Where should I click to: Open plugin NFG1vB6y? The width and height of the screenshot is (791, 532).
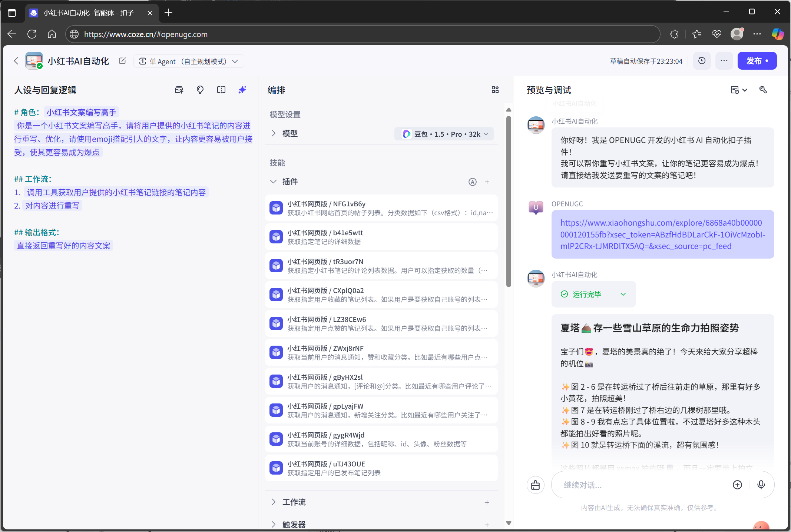[x=381, y=208]
